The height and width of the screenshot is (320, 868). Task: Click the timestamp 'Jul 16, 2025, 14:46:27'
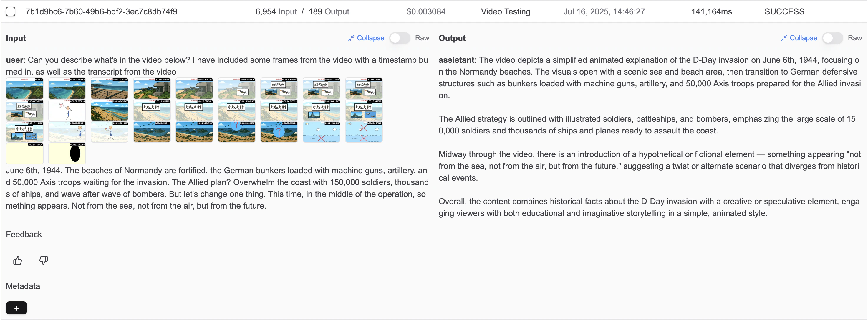(x=604, y=11)
